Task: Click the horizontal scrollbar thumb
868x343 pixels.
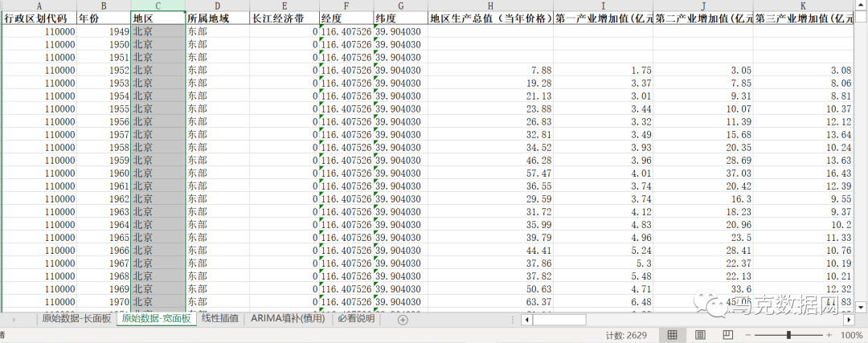Action: click(x=558, y=320)
